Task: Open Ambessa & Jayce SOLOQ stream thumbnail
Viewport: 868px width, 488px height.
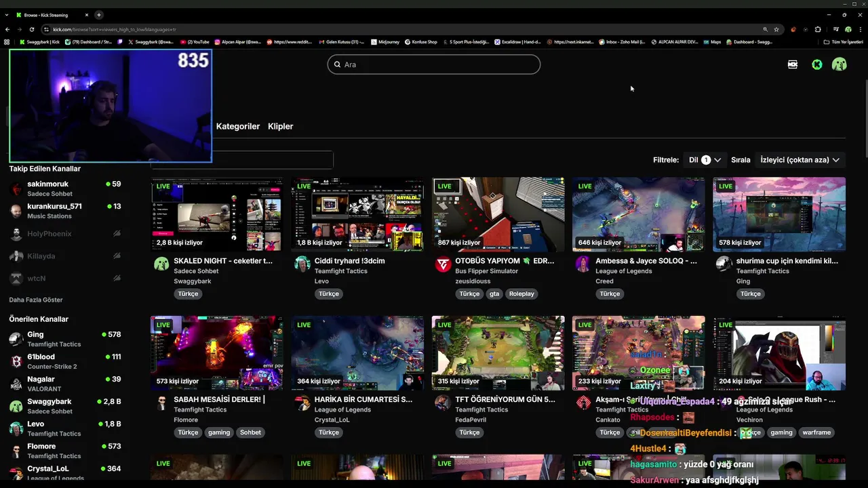Action: point(638,214)
